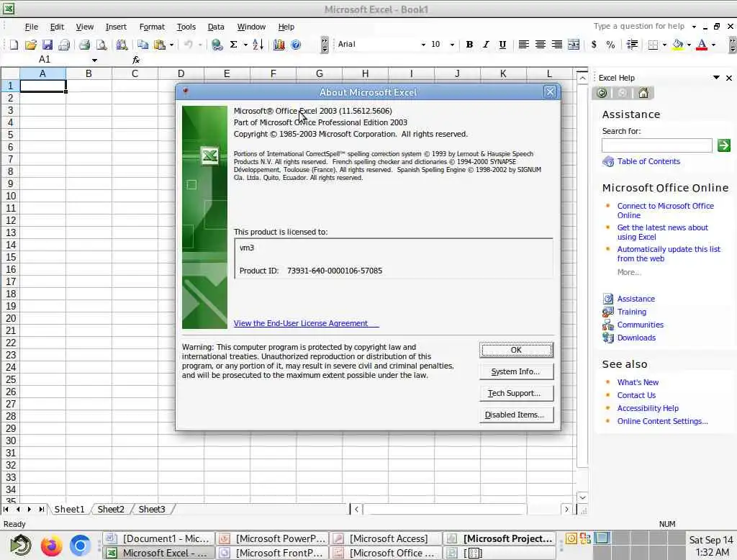Apply Percent Style icon
Image resolution: width=737 pixels, height=560 pixels.
pyautogui.click(x=610, y=45)
